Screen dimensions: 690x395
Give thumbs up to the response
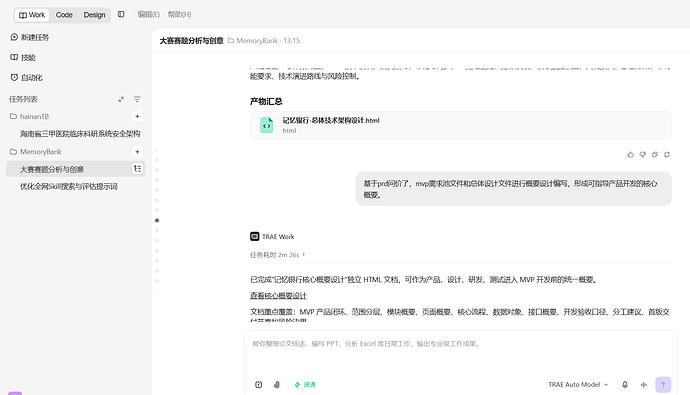pyautogui.click(x=631, y=154)
